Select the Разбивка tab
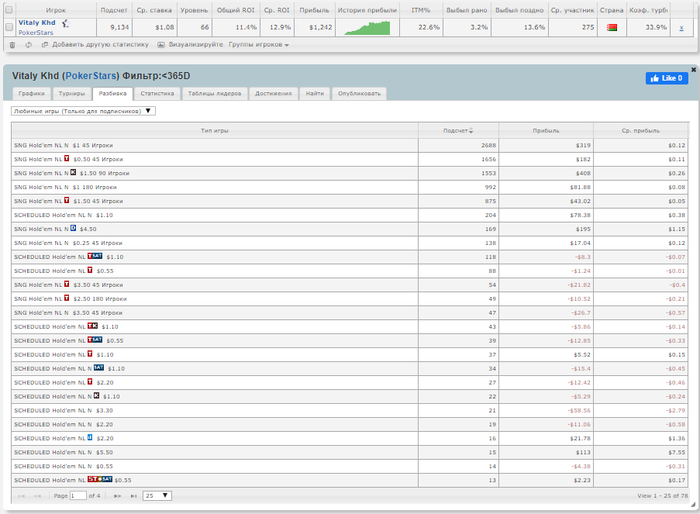This screenshot has width=700, height=514. click(x=112, y=94)
